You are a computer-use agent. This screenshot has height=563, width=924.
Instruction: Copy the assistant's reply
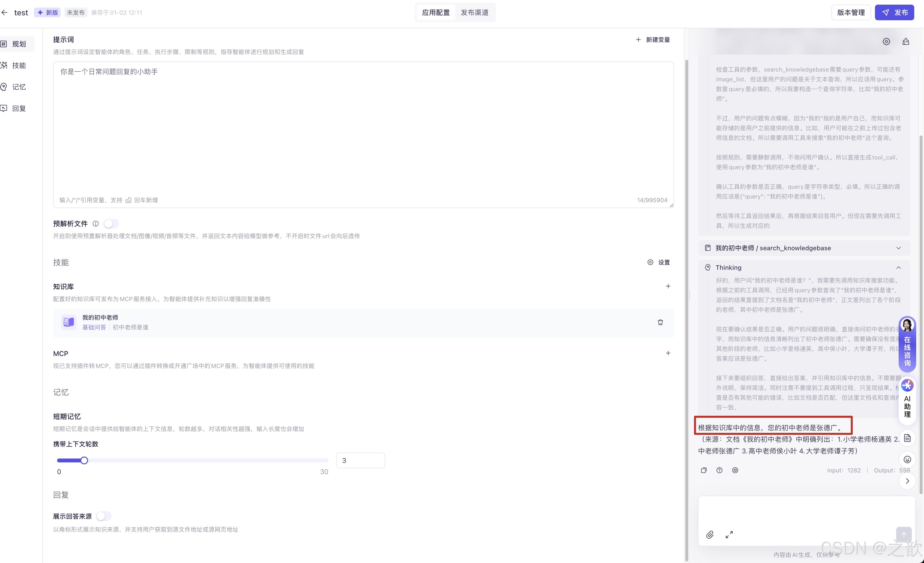[704, 470]
